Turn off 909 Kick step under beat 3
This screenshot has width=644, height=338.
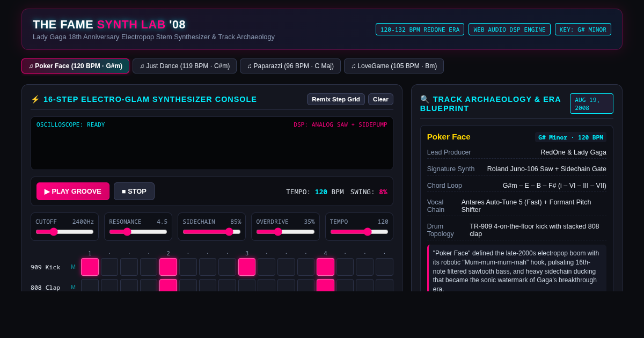[247, 267]
